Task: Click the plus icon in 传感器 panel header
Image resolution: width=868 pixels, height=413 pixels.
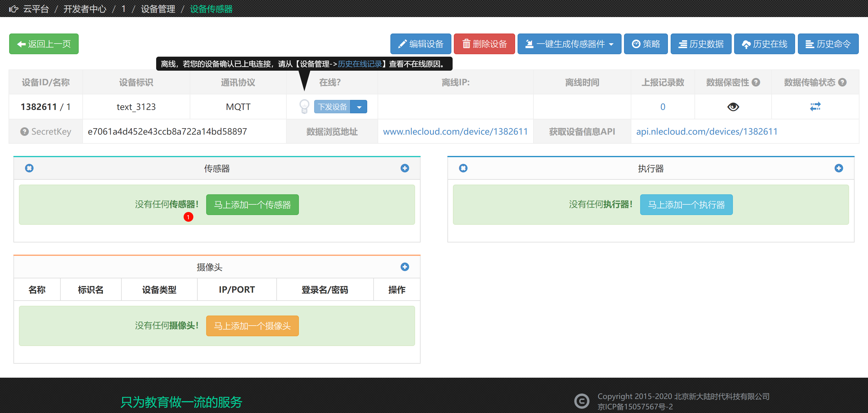Action: (405, 168)
